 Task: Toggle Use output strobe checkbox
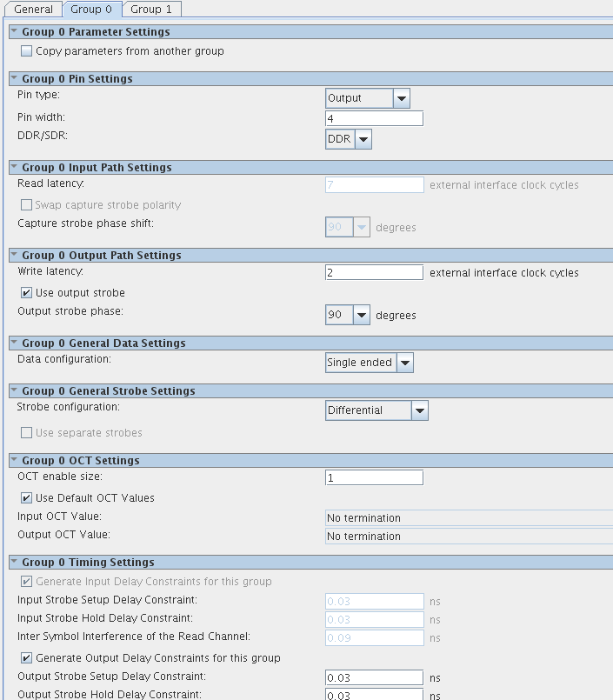click(x=27, y=293)
